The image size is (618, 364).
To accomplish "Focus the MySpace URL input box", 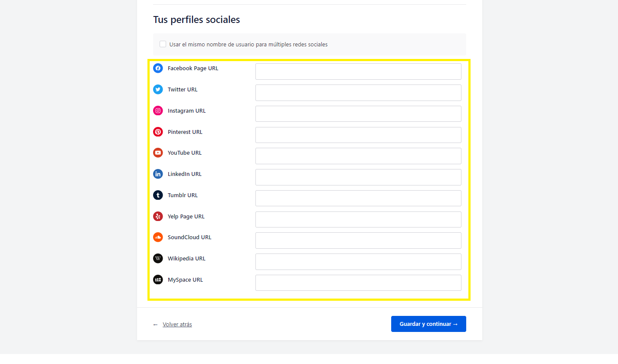I will 358,283.
